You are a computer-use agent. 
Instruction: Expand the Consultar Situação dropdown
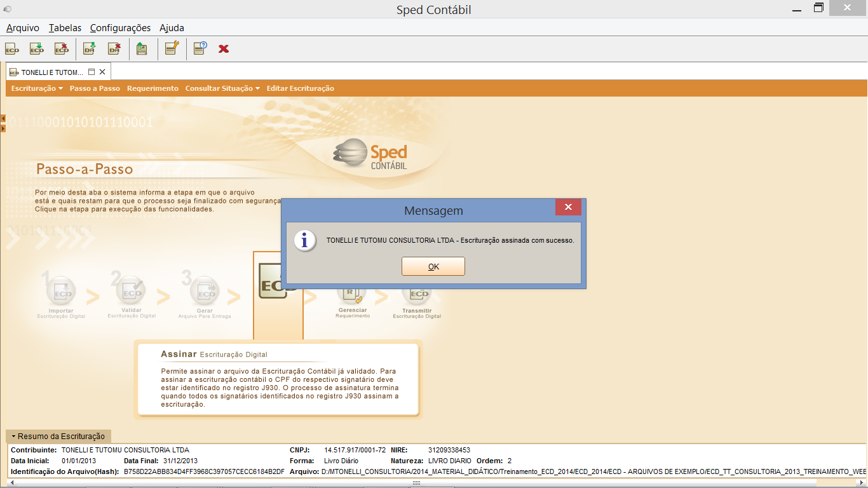(x=222, y=88)
